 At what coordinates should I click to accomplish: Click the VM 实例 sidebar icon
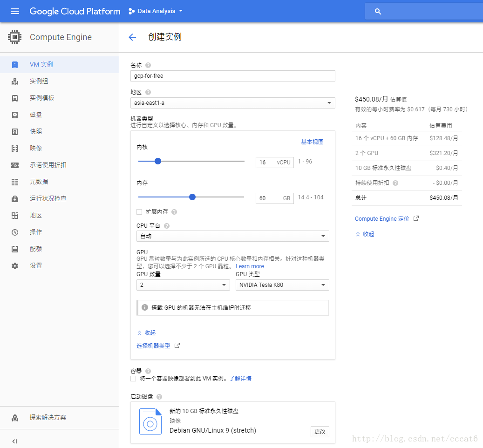15,65
